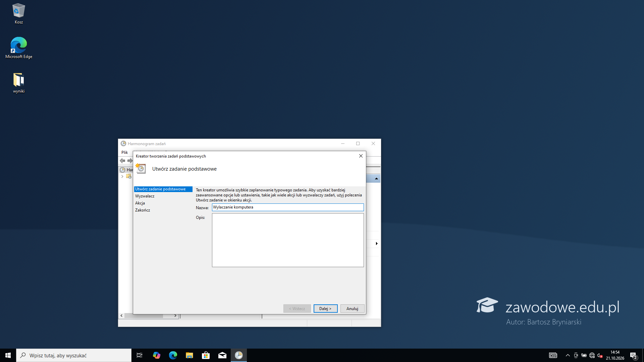Expand the task library tree node
The image size is (644, 362).
122,176
